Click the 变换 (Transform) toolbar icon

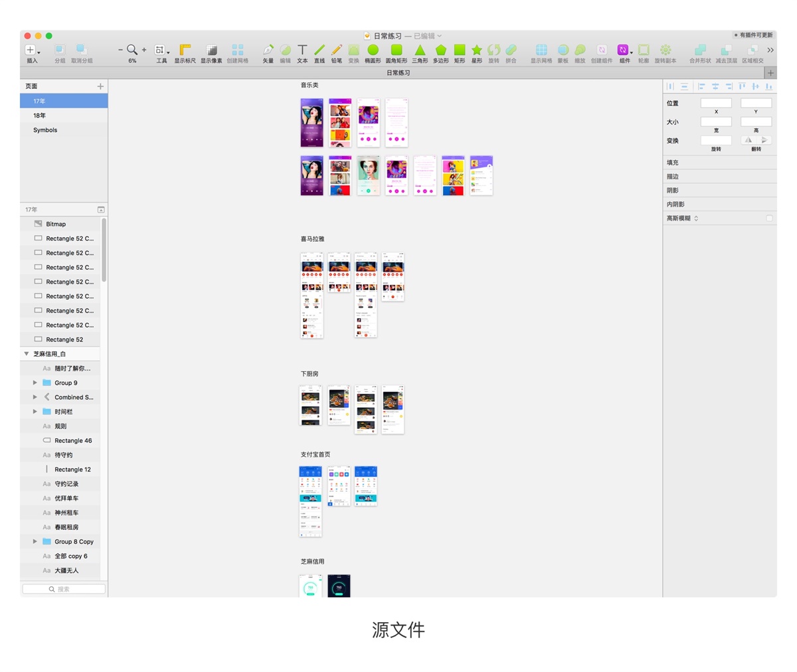354,50
